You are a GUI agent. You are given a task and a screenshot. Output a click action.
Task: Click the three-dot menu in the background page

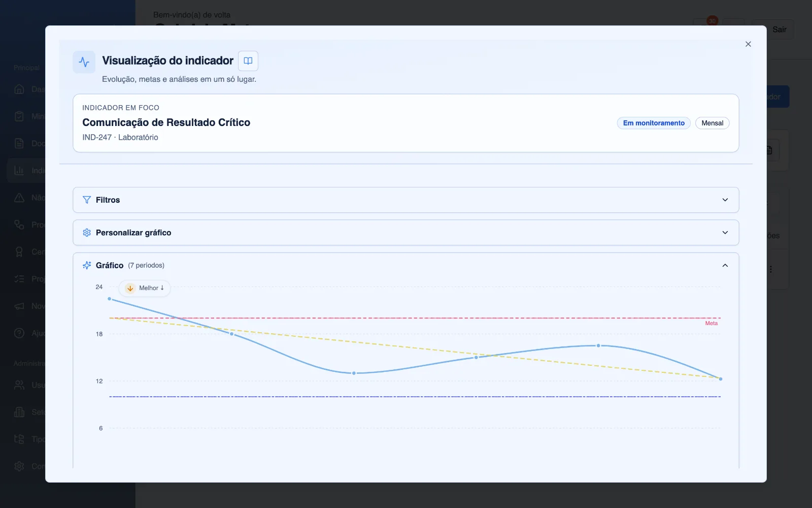point(770,269)
